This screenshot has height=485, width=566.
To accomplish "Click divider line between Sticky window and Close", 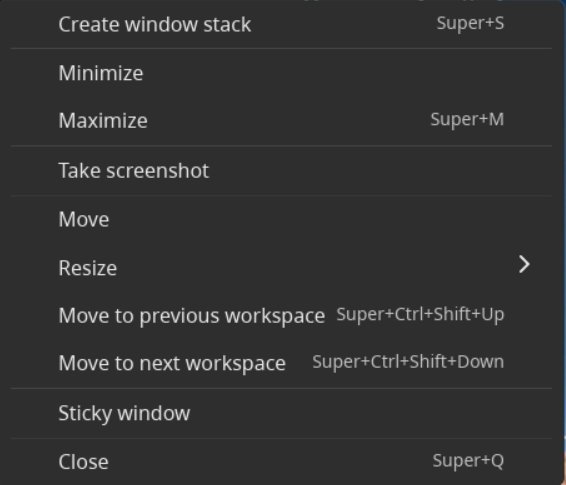I will pos(282,438).
